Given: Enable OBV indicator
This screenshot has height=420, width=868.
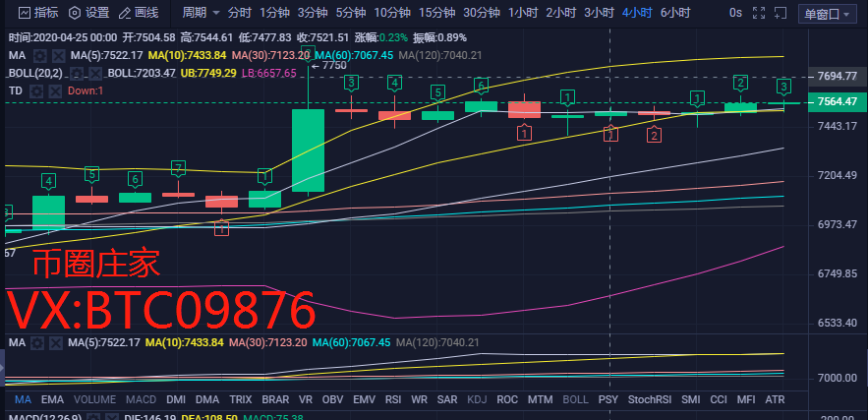Looking at the screenshot, I should click(x=332, y=399).
